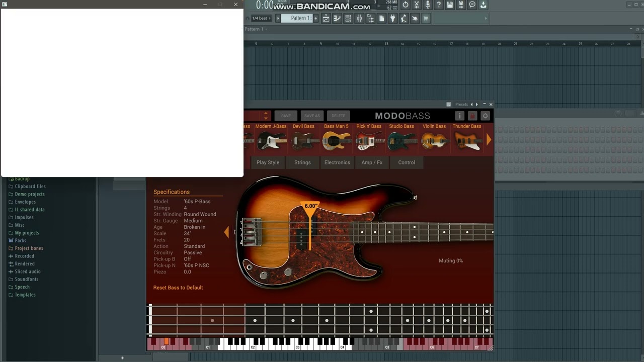Image resolution: width=644 pixels, height=362 pixels.
Task: Add new pattern with plus button
Action: point(316,18)
